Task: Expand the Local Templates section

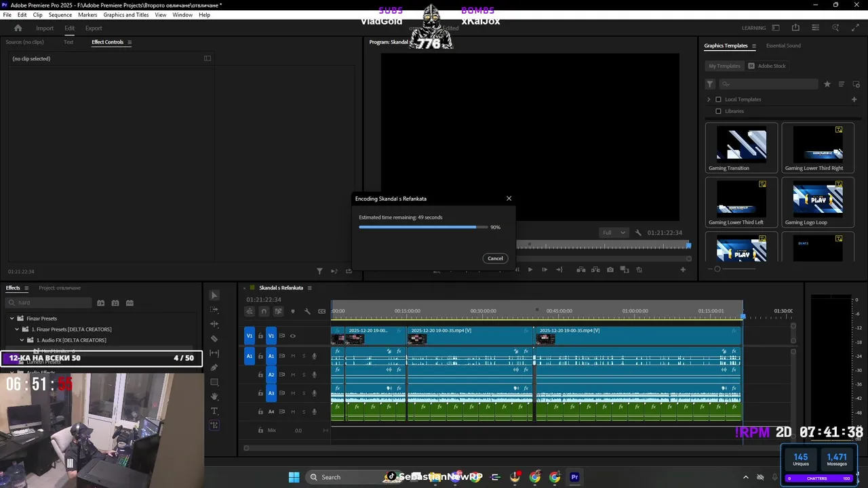Action: (709, 100)
